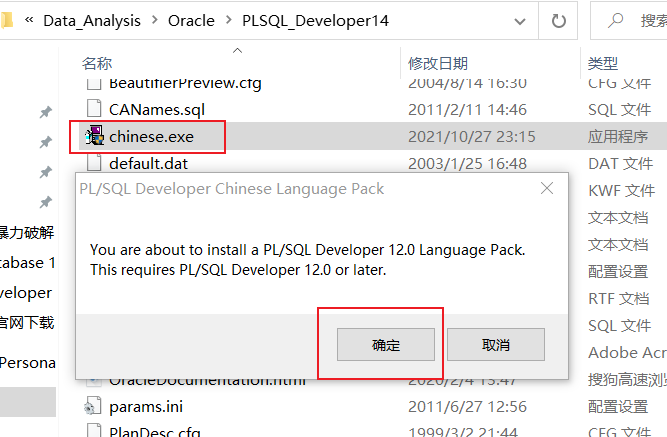
Task: Go to Oracle in the breadcrumb
Action: [x=191, y=21]
